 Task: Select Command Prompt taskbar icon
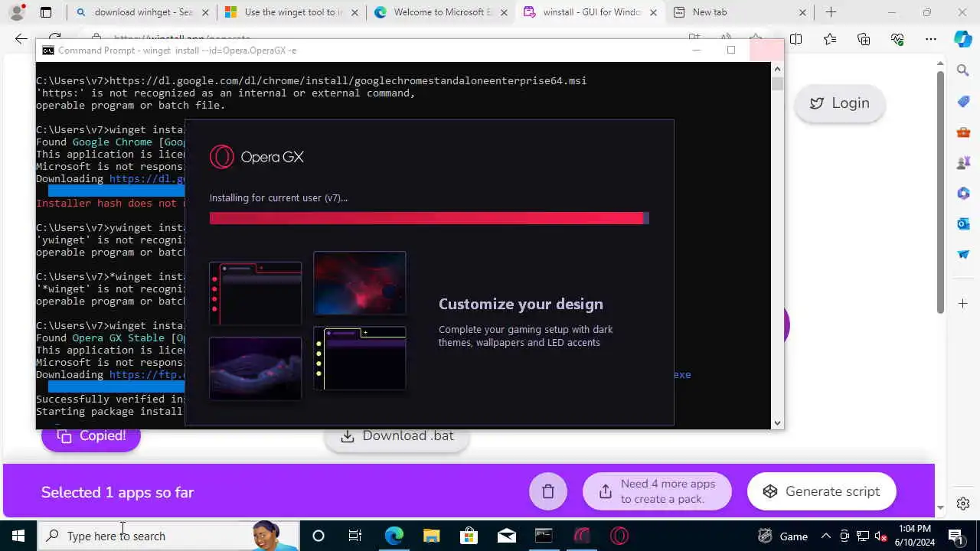[x=544, y=536]
